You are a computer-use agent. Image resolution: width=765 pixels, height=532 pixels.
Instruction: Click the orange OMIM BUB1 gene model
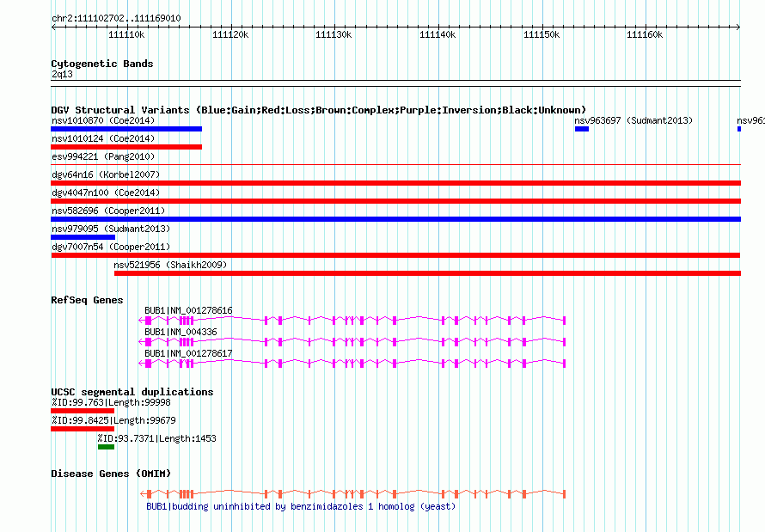point(352,494)
